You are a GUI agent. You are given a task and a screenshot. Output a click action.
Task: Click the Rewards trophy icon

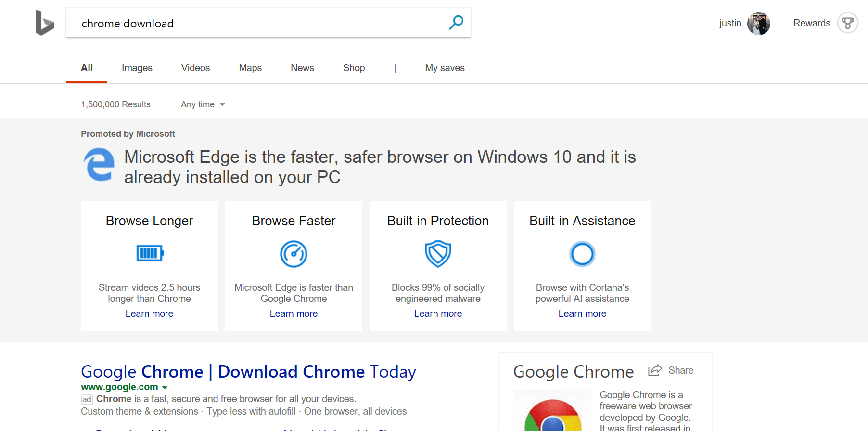[x=847, y=23]
